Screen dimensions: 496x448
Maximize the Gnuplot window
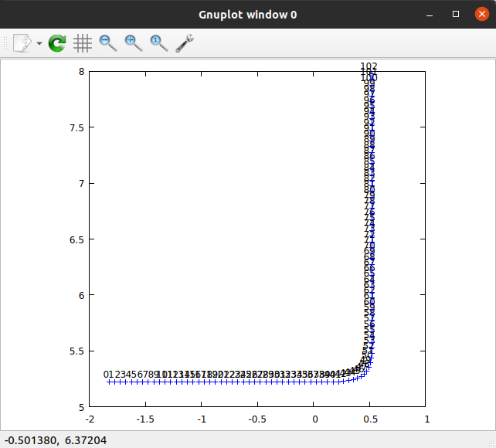point(456,14)
